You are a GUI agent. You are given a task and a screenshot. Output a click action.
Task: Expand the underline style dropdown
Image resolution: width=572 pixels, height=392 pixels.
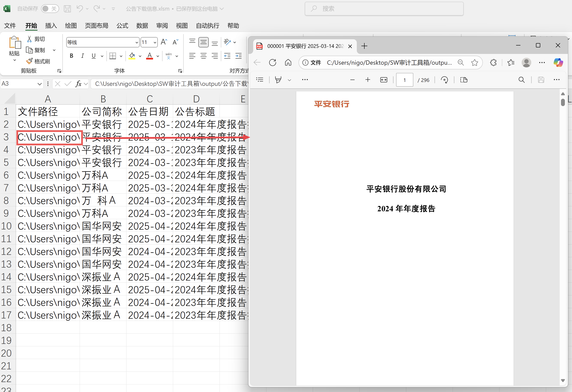pyautogui.click(x=102, y=56)
